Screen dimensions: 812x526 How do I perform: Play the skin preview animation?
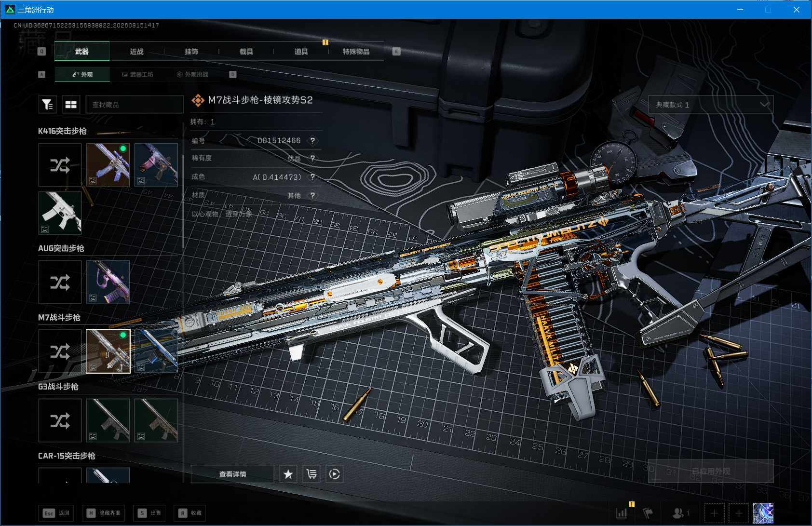335,474
